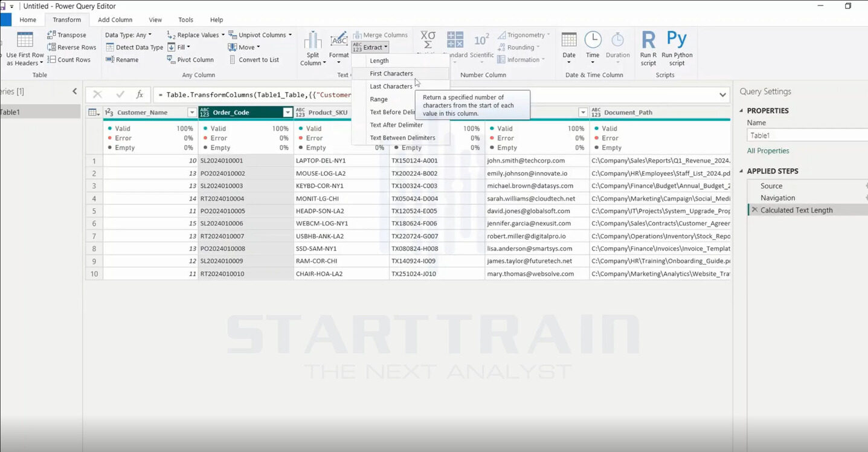This screenshot has width=868, height=452.
Task: Click the cell SL2024010001
Action: point(246,161)
